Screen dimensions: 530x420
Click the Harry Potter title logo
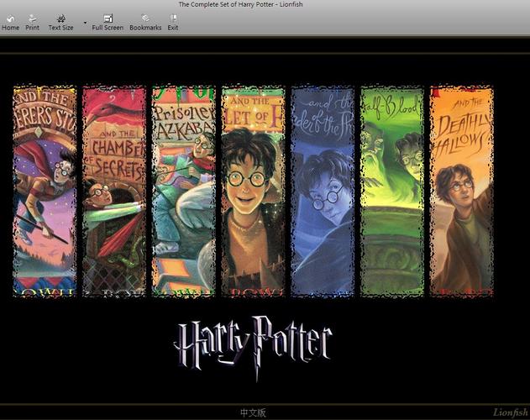(253, 339)
